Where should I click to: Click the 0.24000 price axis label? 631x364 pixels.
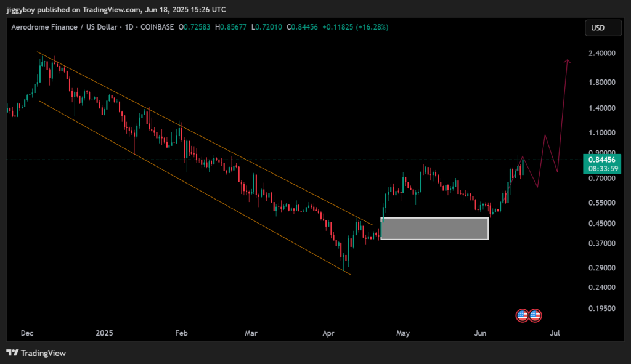pyautogui.click(x=601, y=287)
